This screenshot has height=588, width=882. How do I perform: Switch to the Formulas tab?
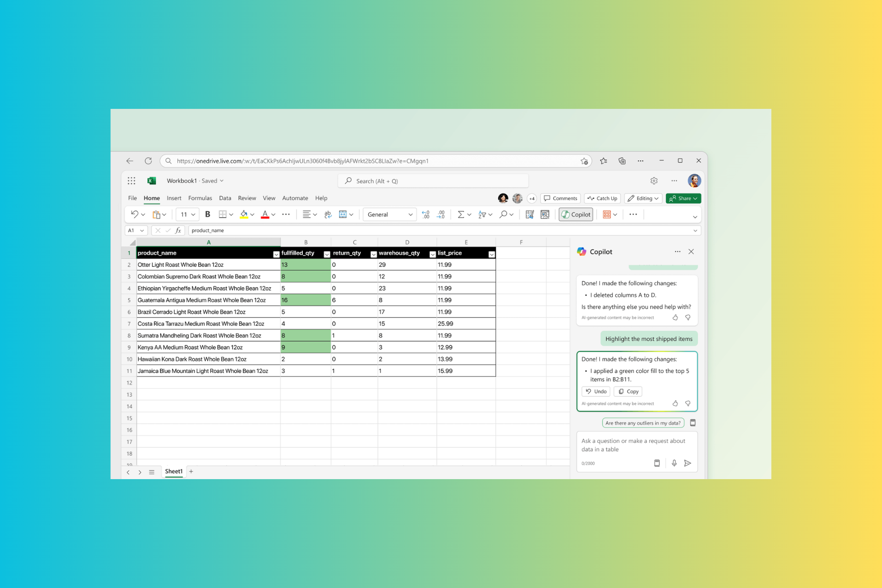click(200, 198)
